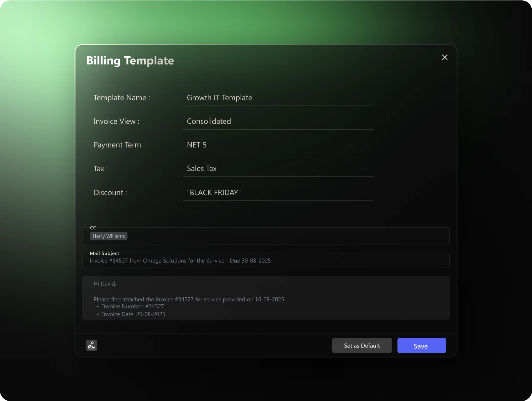This screenshot has height=401, width=532.
Task: Click the Invoice Date bullet line
Action: tap(133, 314)
